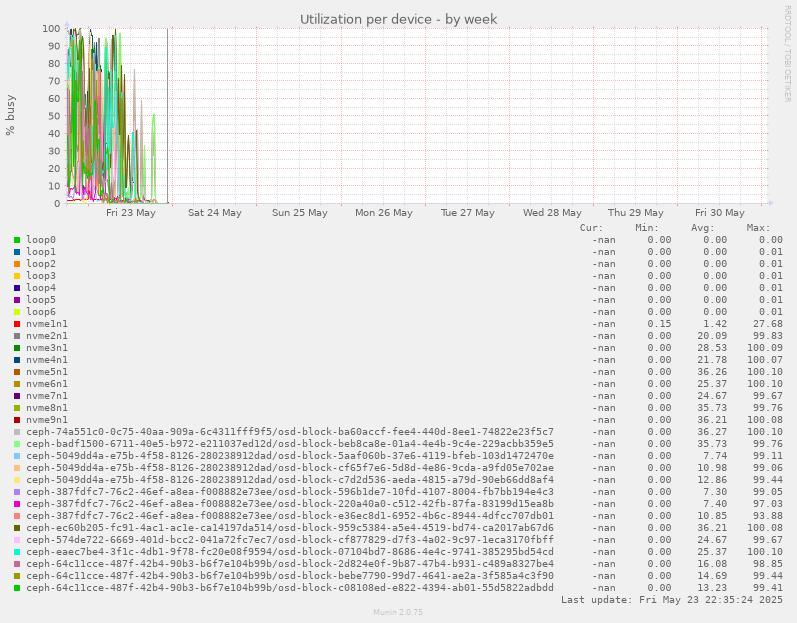Click the nvme6n1 legend label

(x=47, y=384)
